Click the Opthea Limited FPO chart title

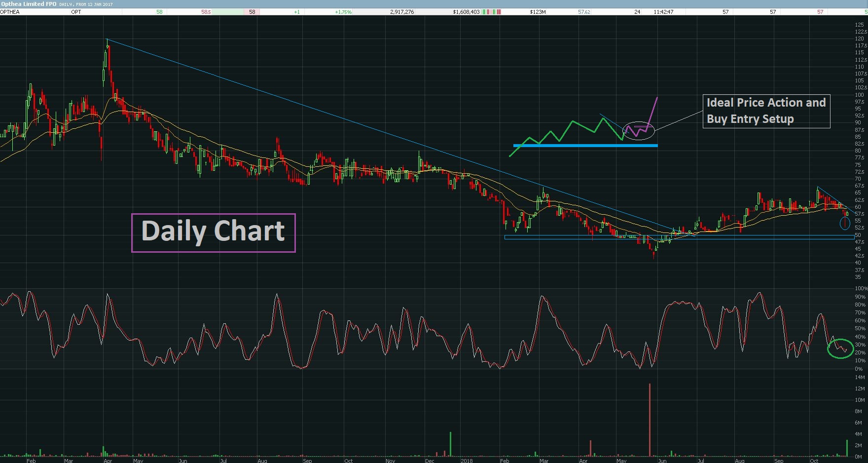(x=29, y=4)
